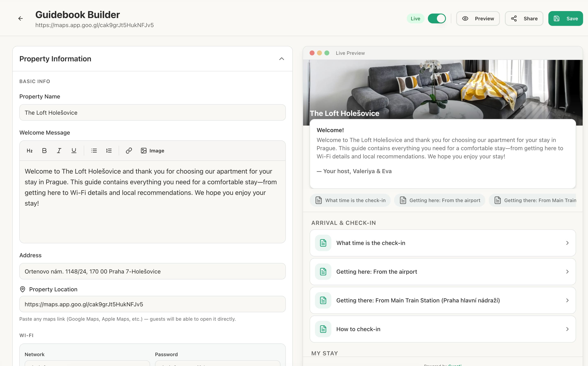Click the Property Location pin icon
Screen dimensions: 588x366
[22, 289]
